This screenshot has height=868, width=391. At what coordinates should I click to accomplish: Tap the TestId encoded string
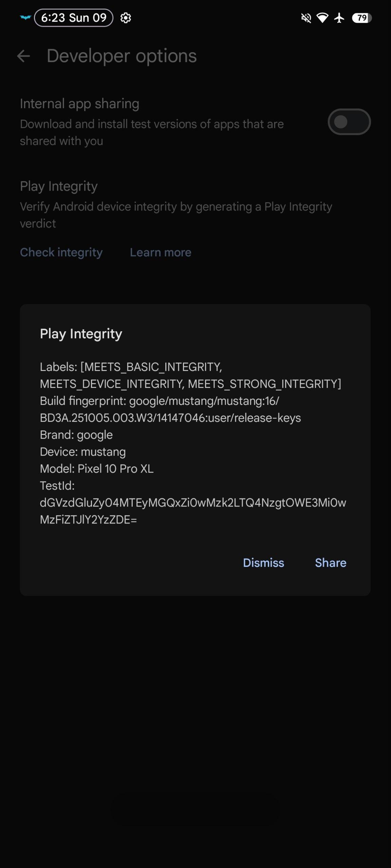click(x=193, y=511)
